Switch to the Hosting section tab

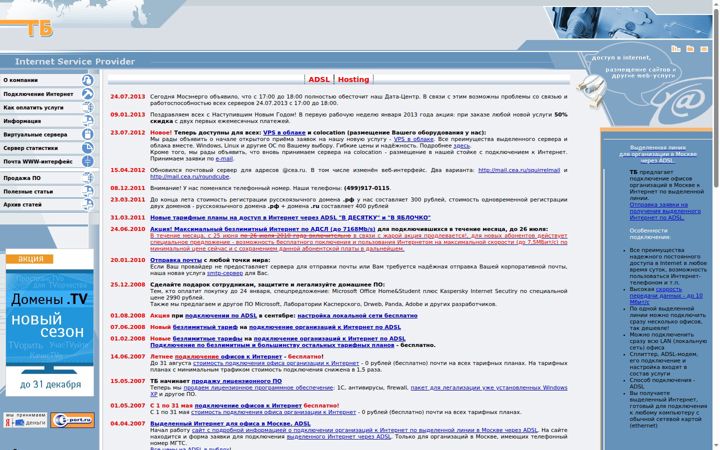coord(353,79)
